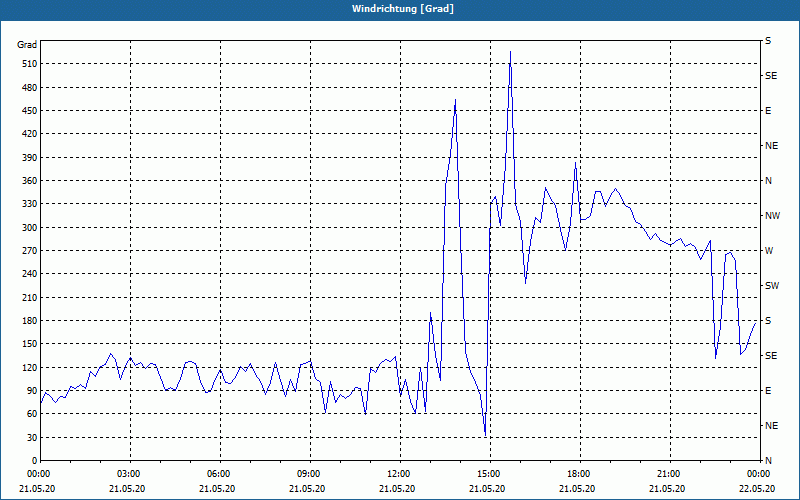Click the lowest dip of the blue line before 15:00
This screenshot has width=800, height=500.
(485, 435)
